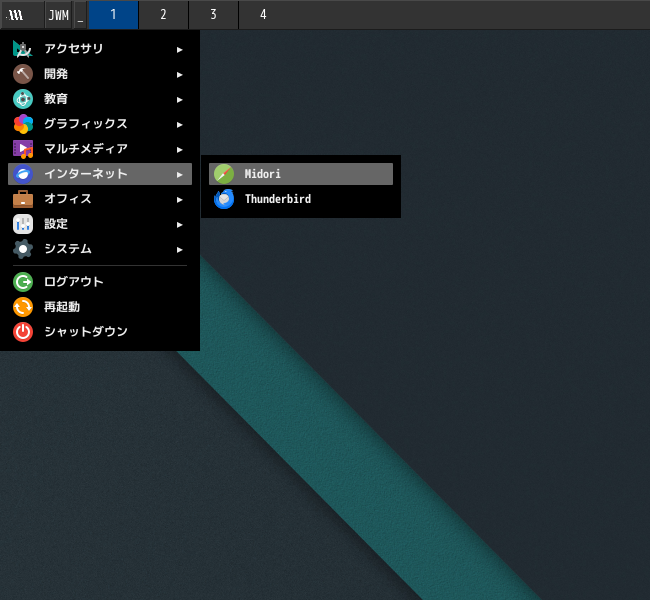Select 再起動 to reboot
Image resolution: width=650 pixels, height=600 pixels.
pos(100,307)
